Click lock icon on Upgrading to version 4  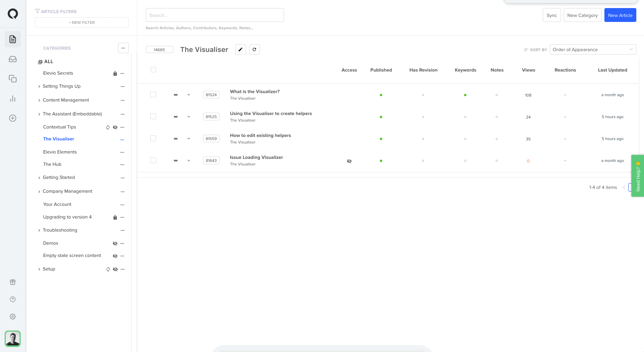click(115, 217)
